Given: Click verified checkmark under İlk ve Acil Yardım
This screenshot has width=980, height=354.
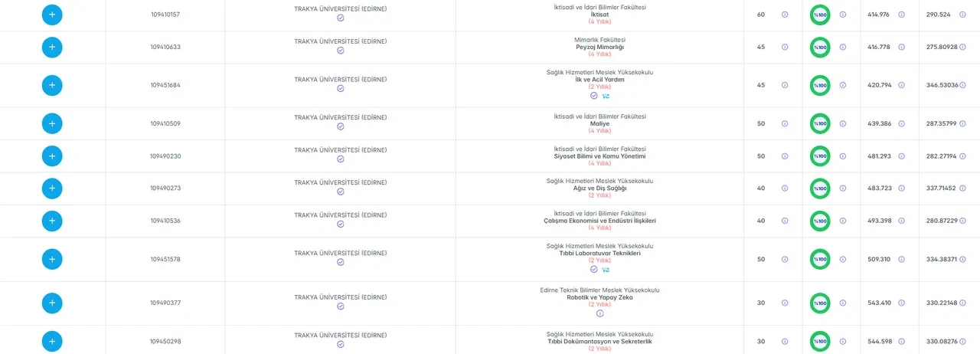Looking at the screenshot, I should tap(593, 96).
